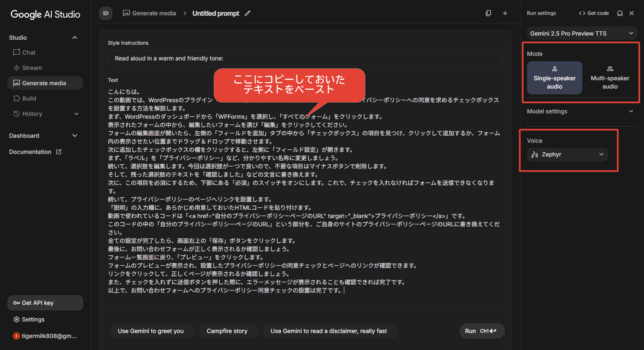Screen dimensions: 644x350
Task: Click the voice wave icon beside Zephyr
Action: click(534, 154)
